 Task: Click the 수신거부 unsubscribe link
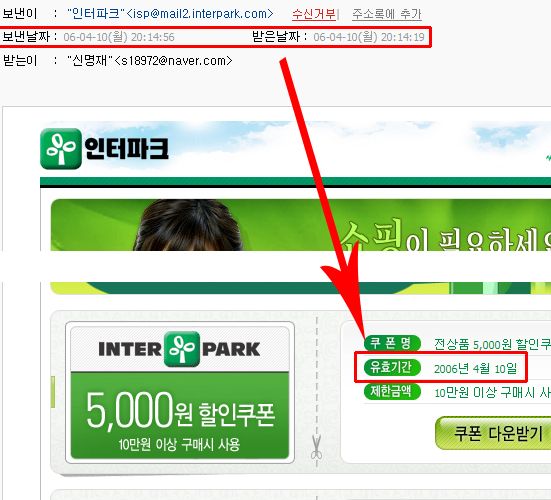pos(314,14)
